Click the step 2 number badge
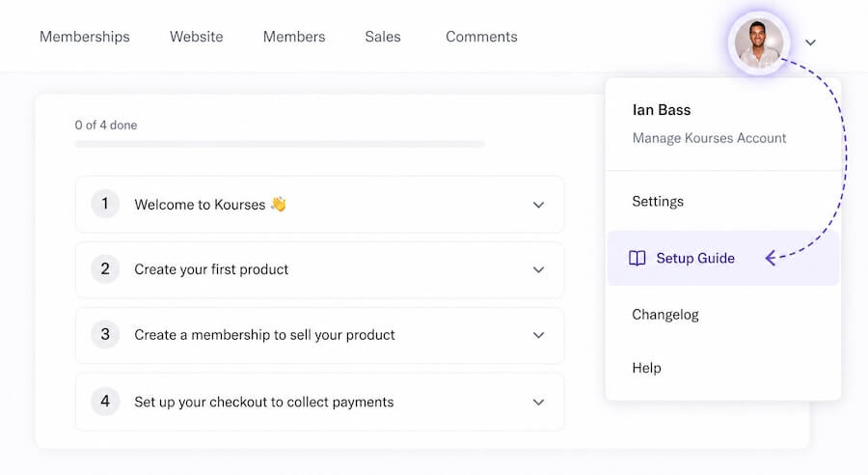 click(x=105, y=269)
